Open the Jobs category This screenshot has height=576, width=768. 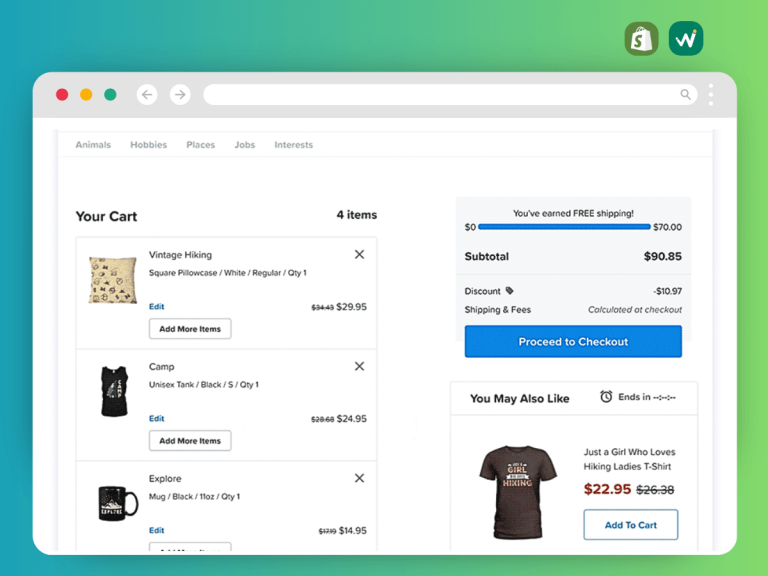point(244,145)
